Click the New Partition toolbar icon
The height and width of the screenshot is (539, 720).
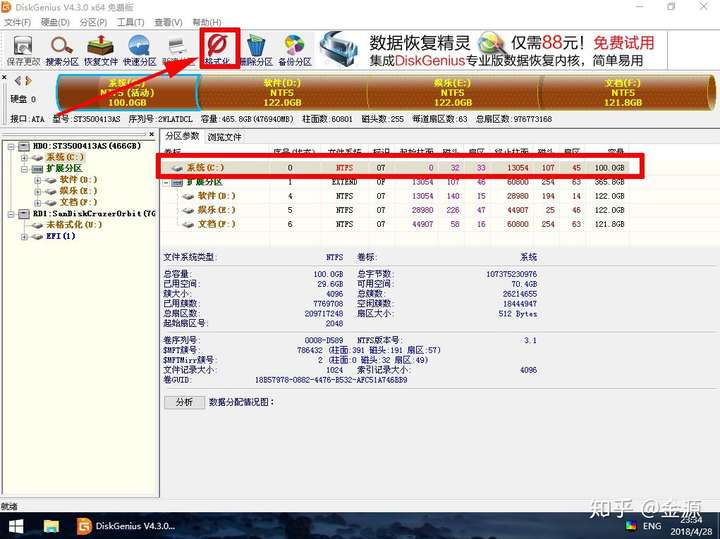(176, 51)
